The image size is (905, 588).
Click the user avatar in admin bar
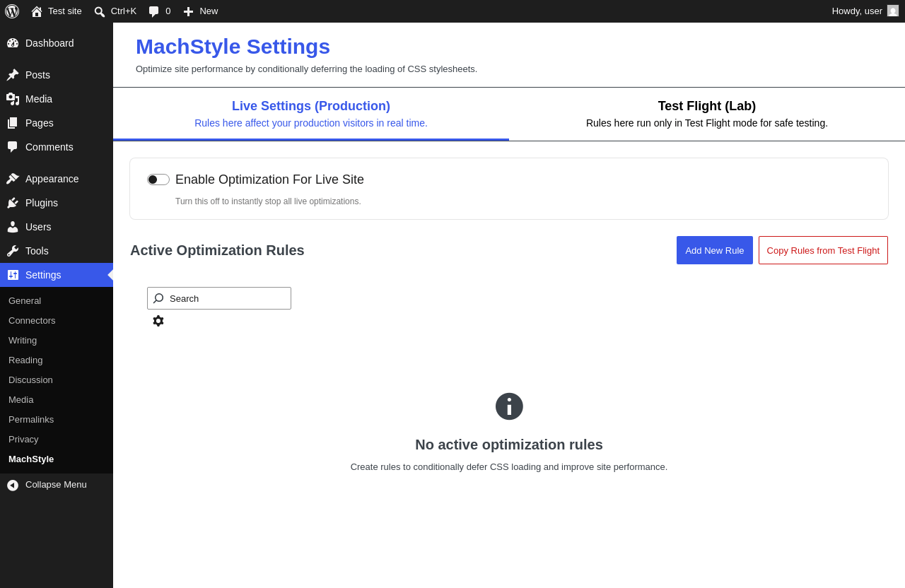893,11
